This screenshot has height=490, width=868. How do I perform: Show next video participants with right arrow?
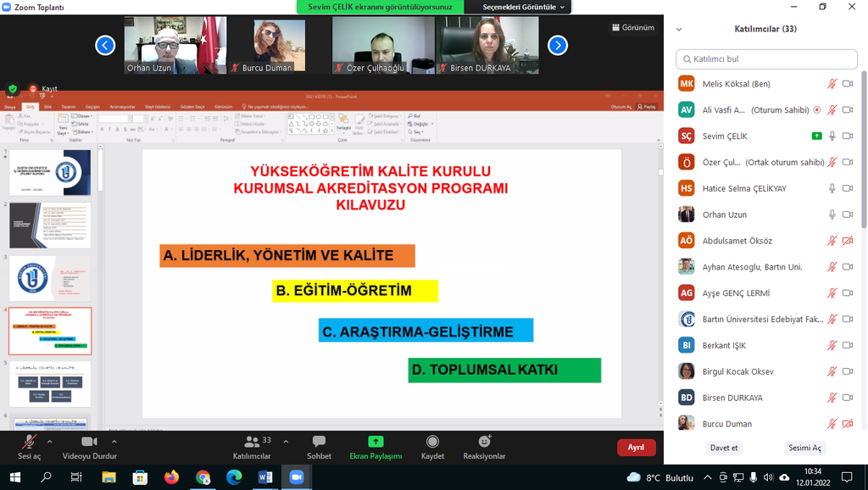[557, 45]
